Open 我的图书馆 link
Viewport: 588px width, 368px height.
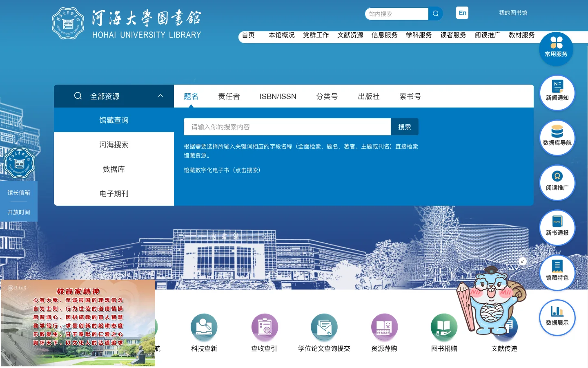513,13
